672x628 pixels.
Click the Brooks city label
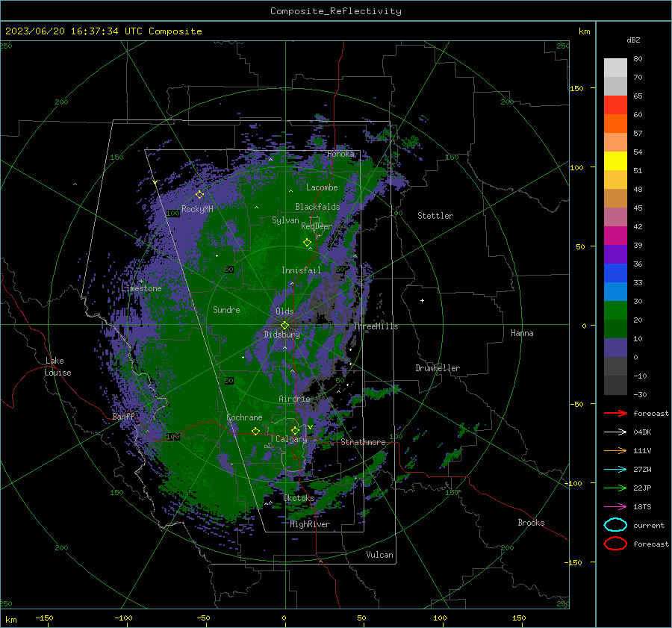531,523
